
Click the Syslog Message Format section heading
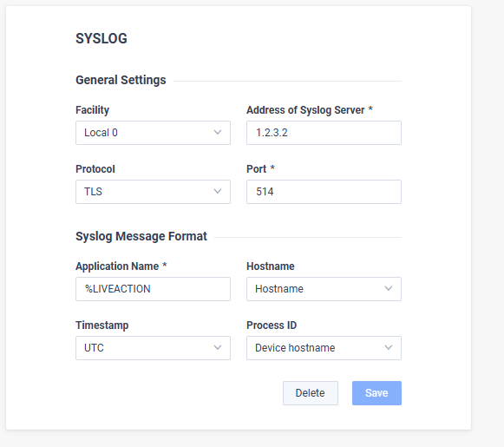pos(141,236)
